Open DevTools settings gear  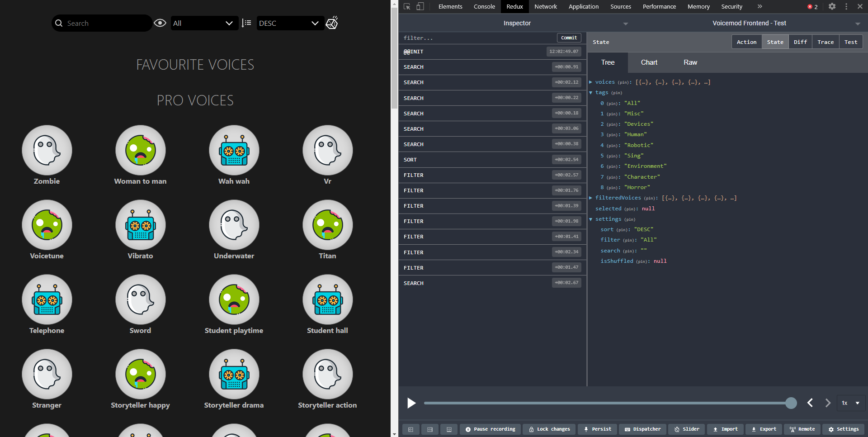click(x=832, y=6)
